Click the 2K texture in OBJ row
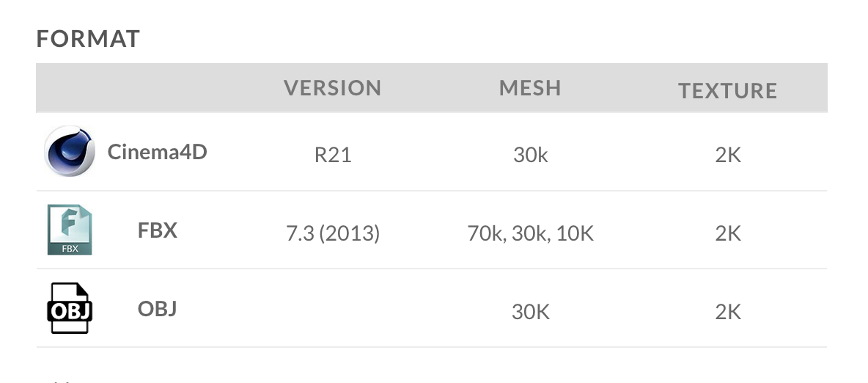The image size is (868, 383). point(727,312)
